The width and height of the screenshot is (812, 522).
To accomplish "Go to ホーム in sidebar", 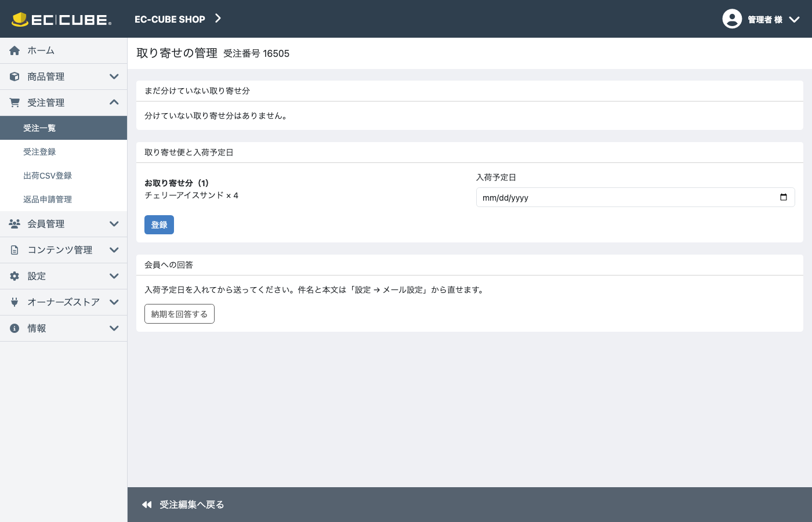I will click(x=63, y=50).
